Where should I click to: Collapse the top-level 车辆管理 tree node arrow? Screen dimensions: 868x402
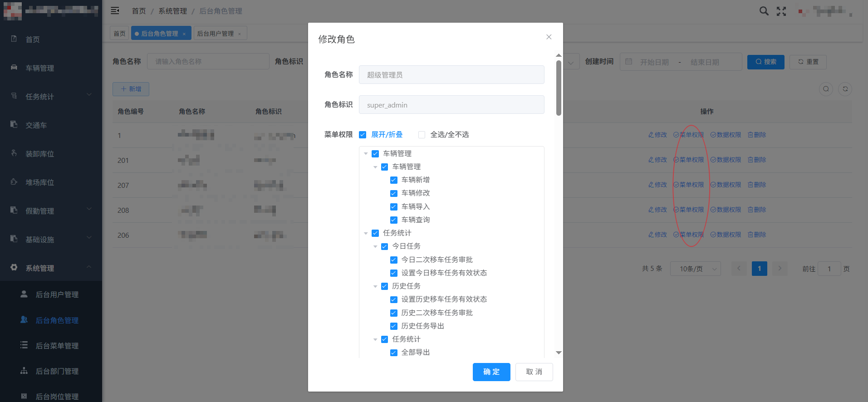366,154
